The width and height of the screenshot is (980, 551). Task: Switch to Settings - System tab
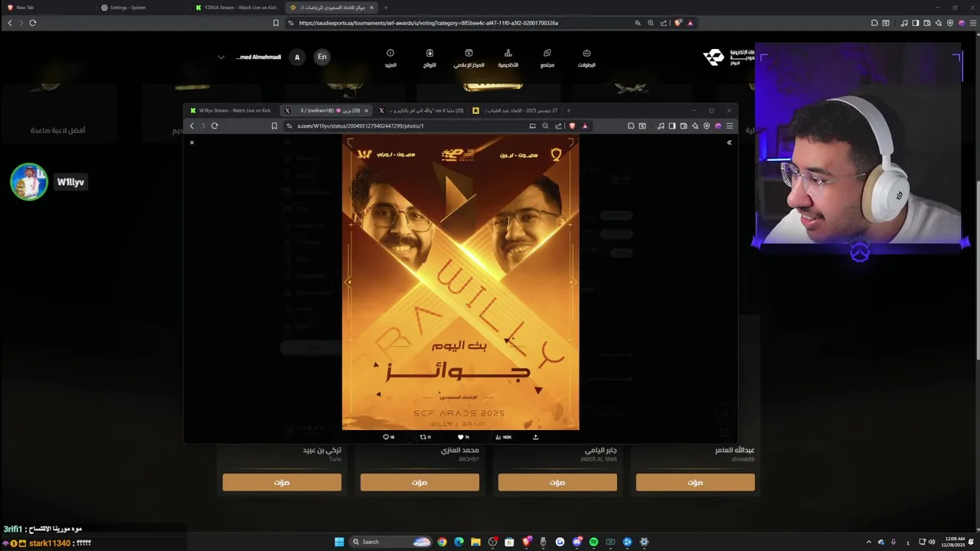(x=142, y=8)
